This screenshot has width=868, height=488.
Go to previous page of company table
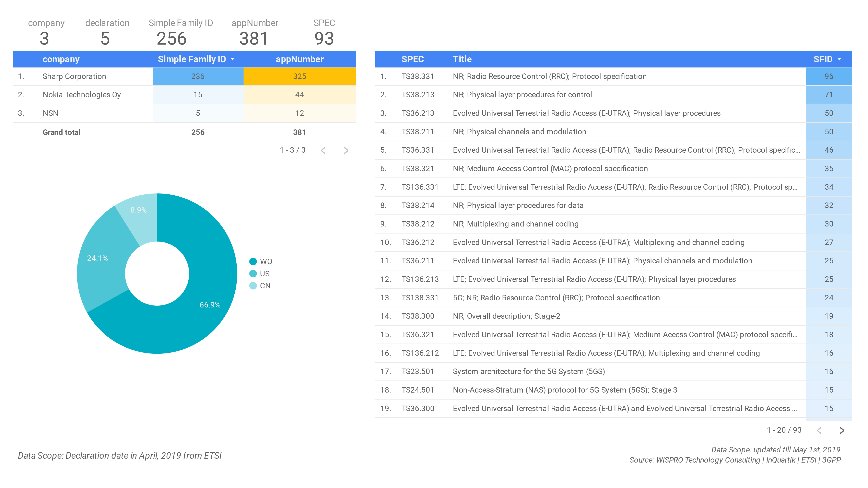[x=323, y=150]
